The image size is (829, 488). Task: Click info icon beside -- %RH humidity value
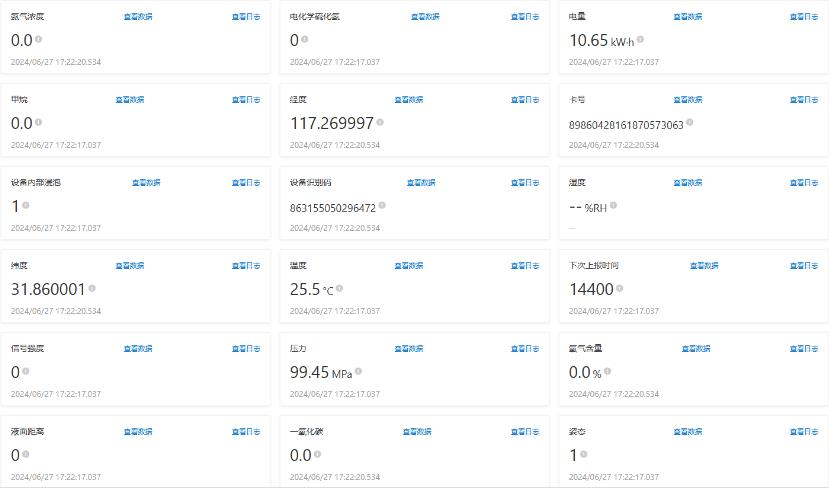[613, 205]
